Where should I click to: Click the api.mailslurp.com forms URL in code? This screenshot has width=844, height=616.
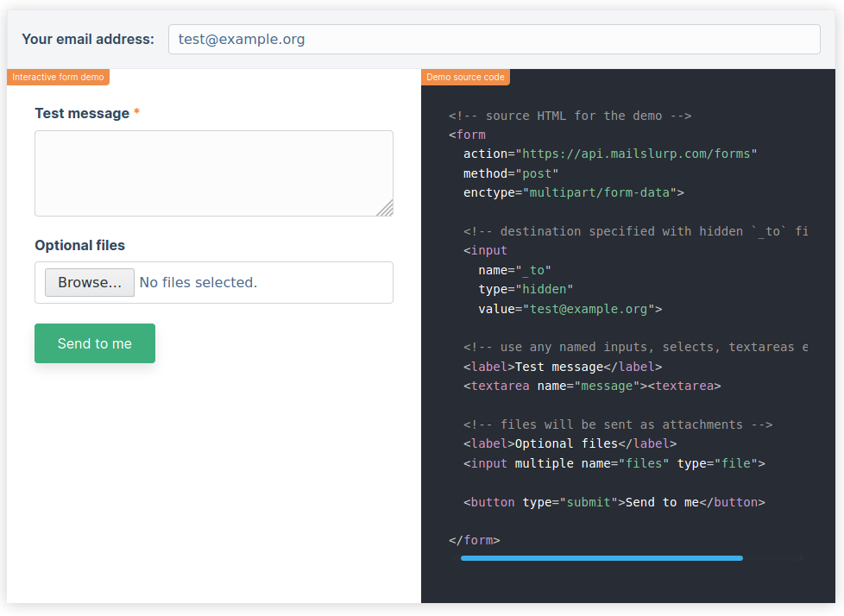point(639,154)
